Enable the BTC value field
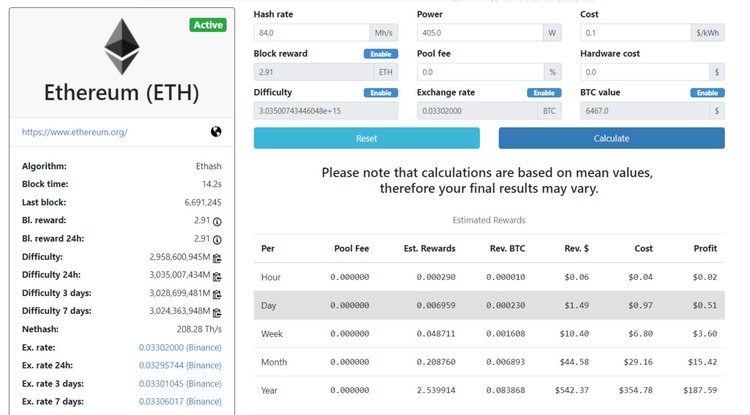 (x=707, y=92)
